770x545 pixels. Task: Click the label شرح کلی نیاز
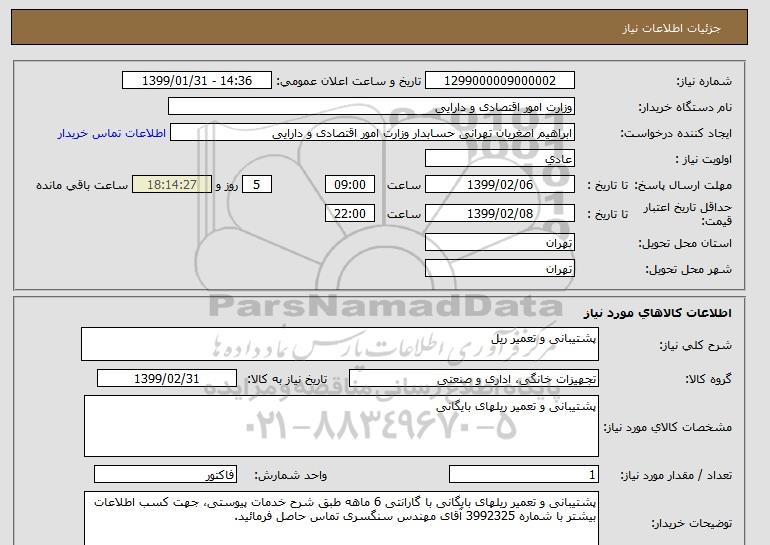695,345
